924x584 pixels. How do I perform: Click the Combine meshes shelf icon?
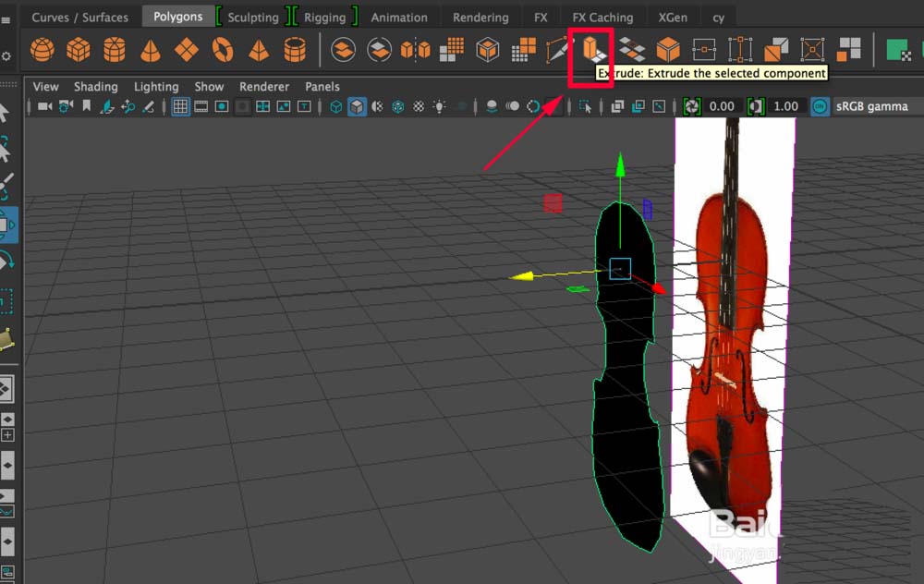[x=343, y=50]
